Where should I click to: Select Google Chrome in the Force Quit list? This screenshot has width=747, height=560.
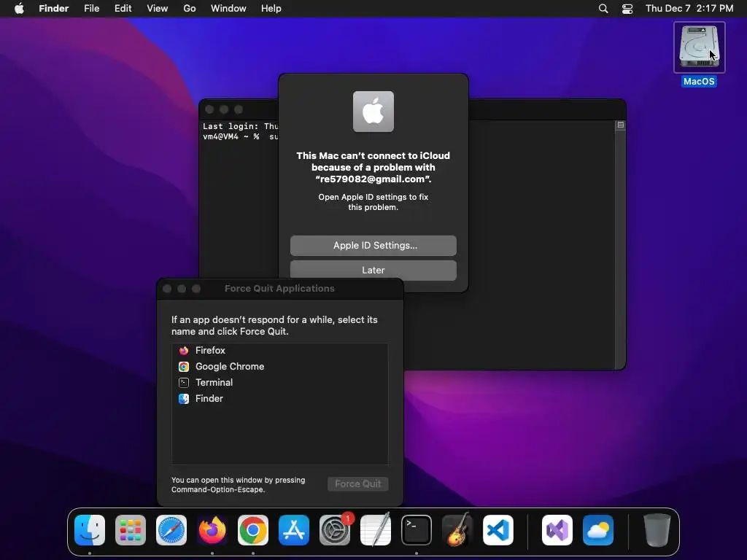tap(279, 367)
